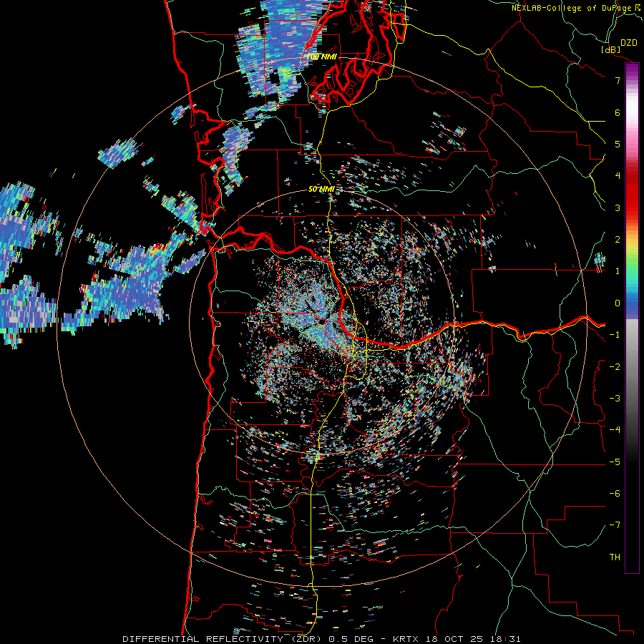The image size is (644, 644).
Task: Click the colorbar value label '-6'
Action: [x=615, y=494]
